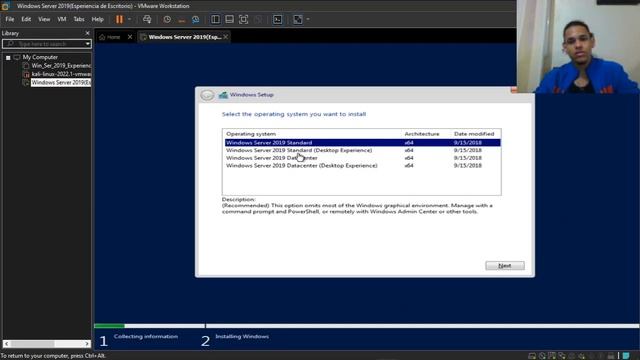The image size is (640, 360).
Task: Click the cyan message log status icon
Action: [x=626, y=356]
